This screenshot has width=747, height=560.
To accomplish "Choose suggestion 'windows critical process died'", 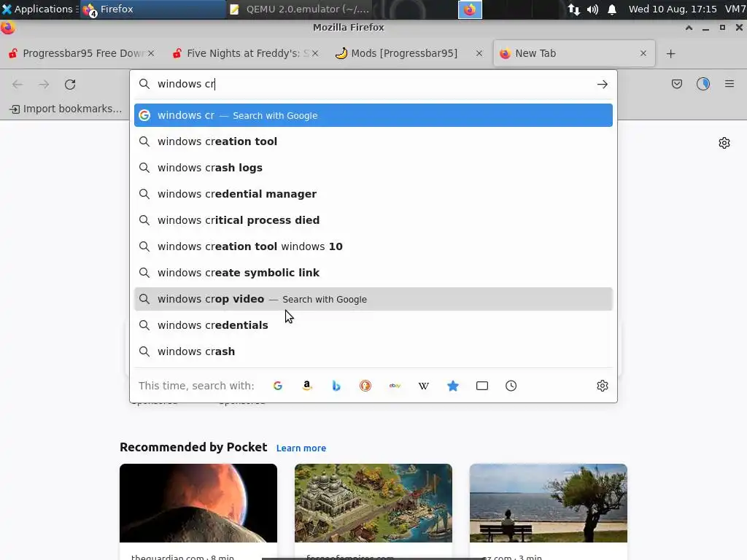I will tap(373, 220).
